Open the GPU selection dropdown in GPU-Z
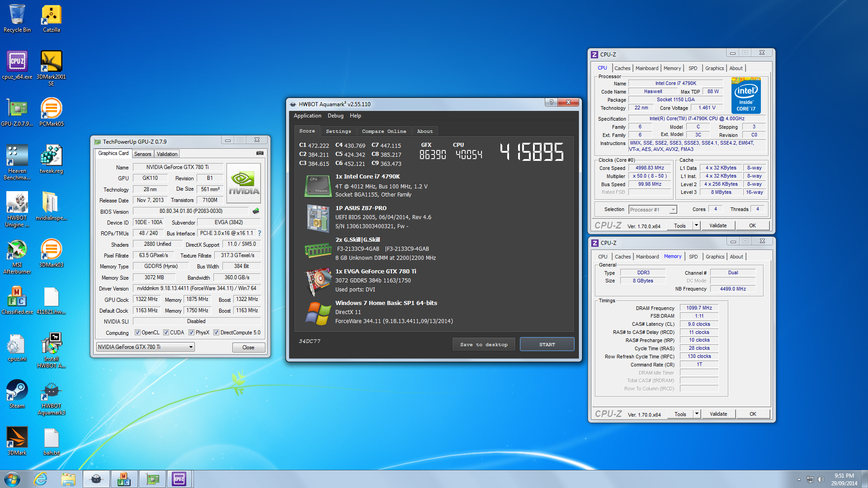This screenshot has width=868, height=488. pos(145,347)
